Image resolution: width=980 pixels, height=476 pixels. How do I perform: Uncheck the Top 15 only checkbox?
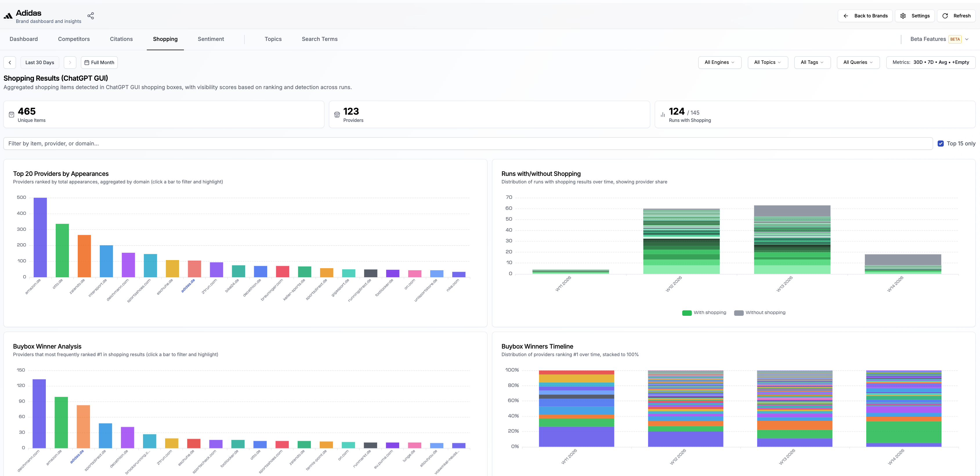tap(941, 143)
